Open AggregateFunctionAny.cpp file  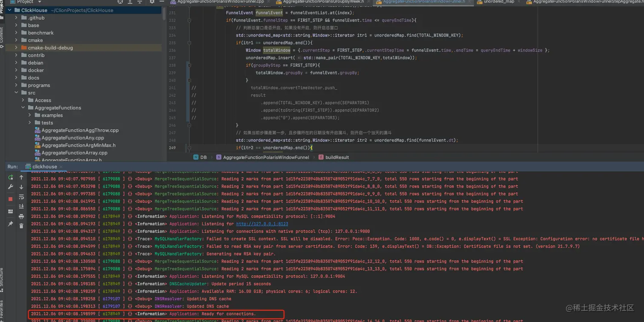73,138
